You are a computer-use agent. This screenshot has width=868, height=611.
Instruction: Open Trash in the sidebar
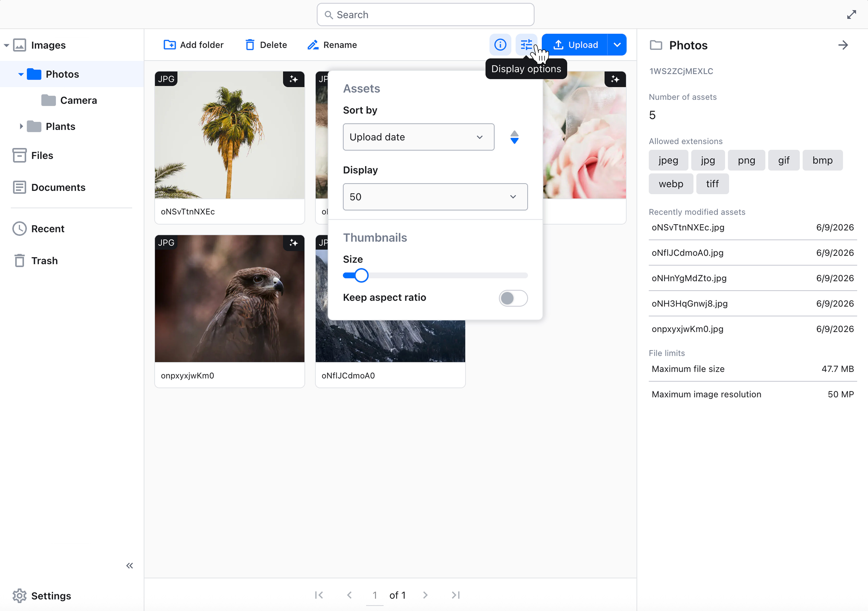[44, 261]
